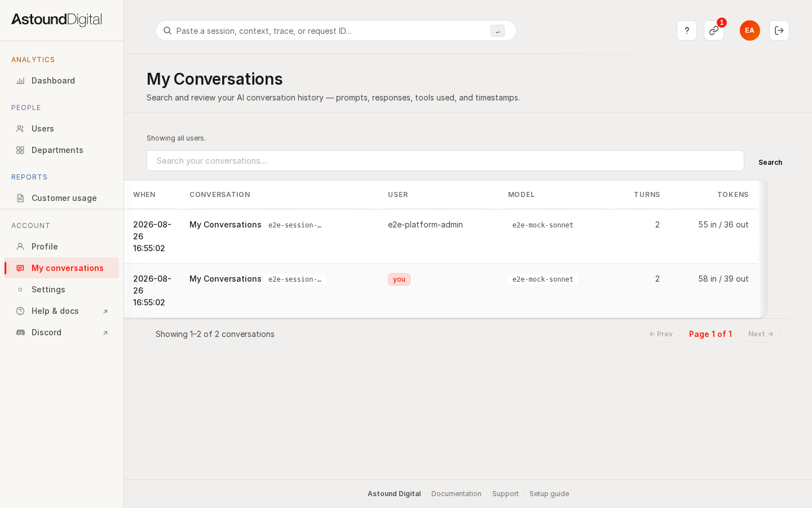This screenshot has width=812, height=508.
Task: Click the TURNS column header
Action: click(647, 195)
